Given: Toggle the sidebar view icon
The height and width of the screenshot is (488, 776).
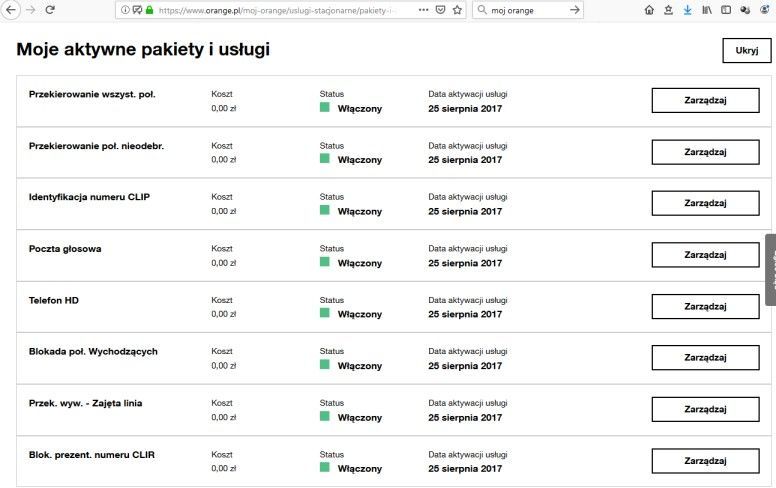Looking at the screenshot, I should (x=725, y=10).
